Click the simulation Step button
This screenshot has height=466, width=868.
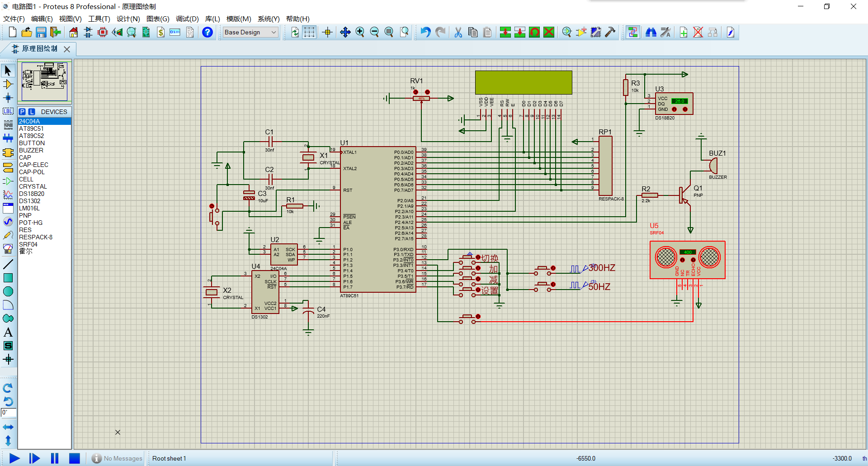(34, 458)
